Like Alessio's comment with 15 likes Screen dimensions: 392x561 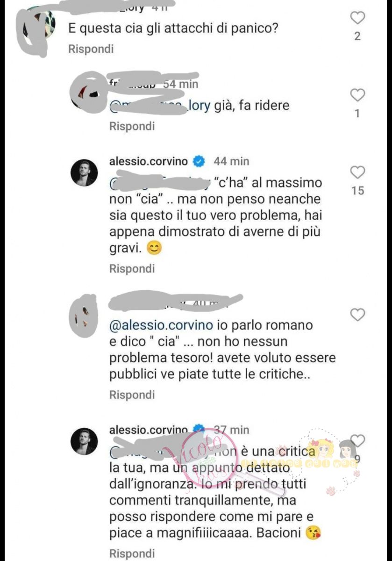point(357,173)
